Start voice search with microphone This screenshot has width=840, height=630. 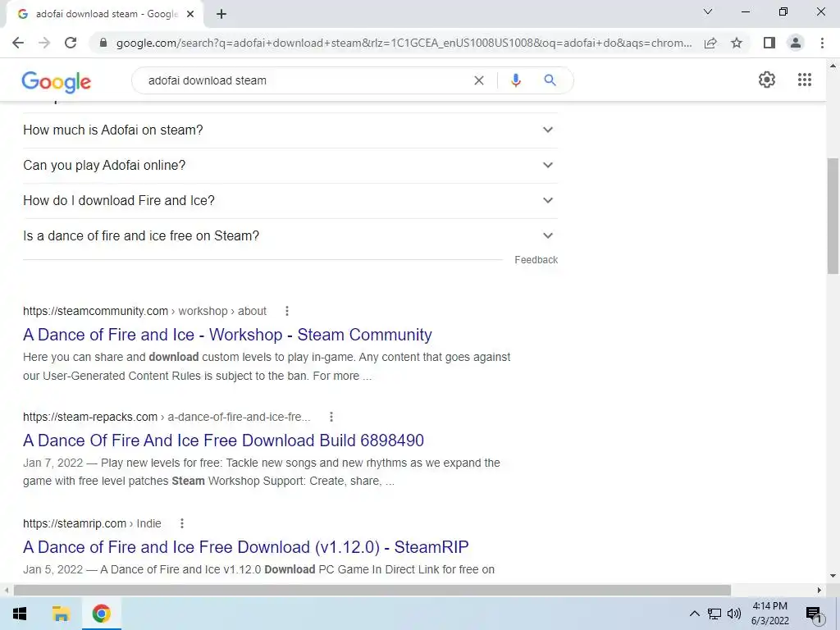[515, 80]
